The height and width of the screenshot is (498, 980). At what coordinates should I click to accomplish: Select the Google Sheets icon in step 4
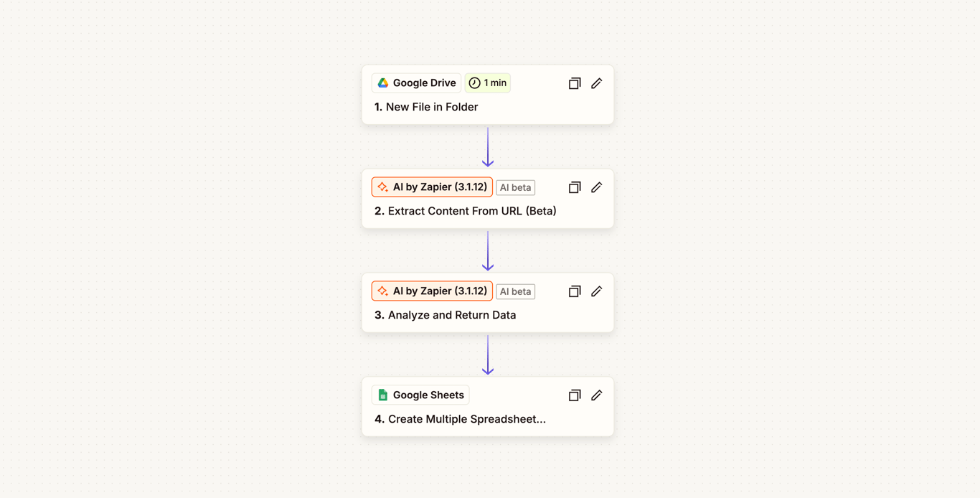[382, 395]
